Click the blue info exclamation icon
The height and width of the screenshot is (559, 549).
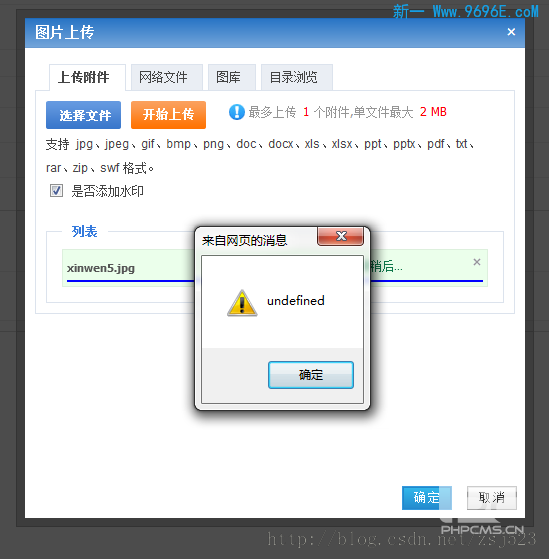[x=236, y=112]
